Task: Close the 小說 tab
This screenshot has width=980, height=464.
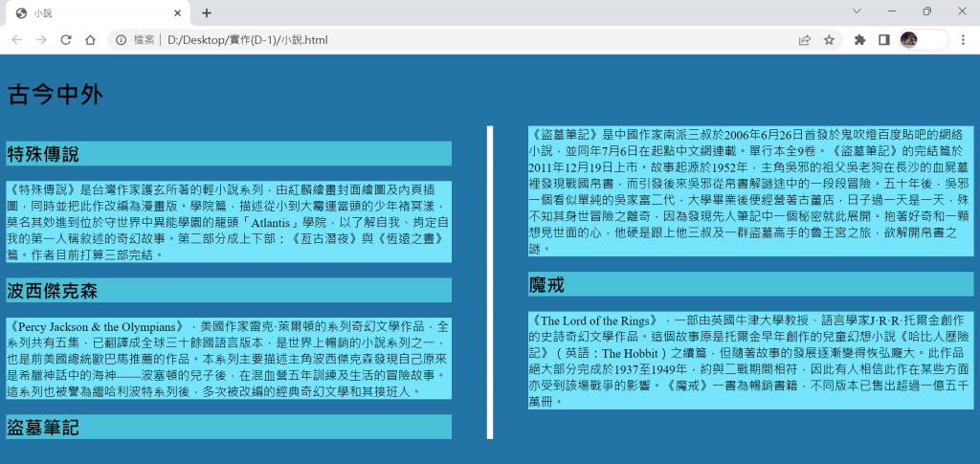Action: click(x=177, y=13)
